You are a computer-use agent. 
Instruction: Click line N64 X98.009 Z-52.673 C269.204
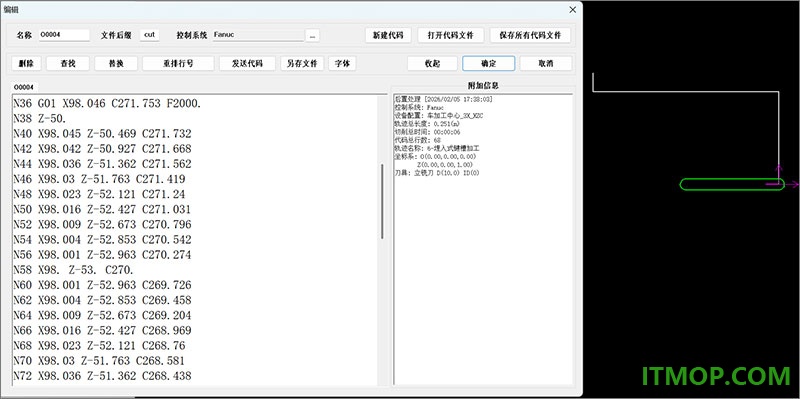[103, 315]
